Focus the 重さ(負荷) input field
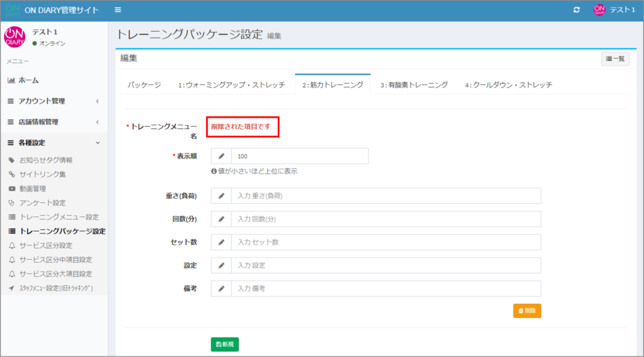This screenshot has width=644, height=357. tap(386, 196)
